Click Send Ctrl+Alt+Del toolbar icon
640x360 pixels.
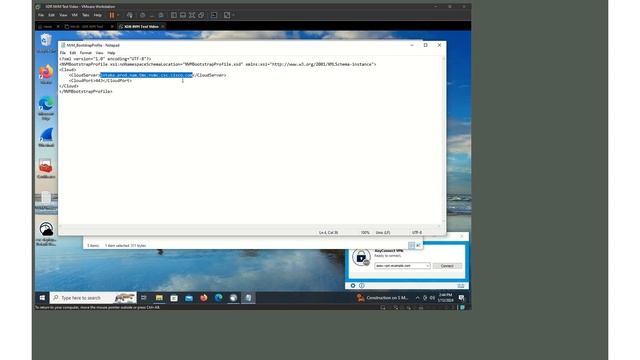pos(129,15)
